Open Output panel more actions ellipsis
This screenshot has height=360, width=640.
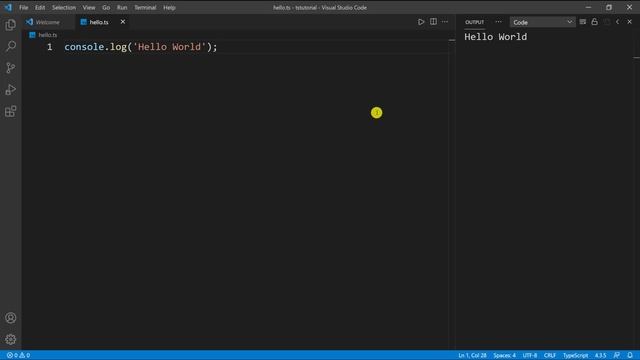pyautogui.click(x=498, y=22)
